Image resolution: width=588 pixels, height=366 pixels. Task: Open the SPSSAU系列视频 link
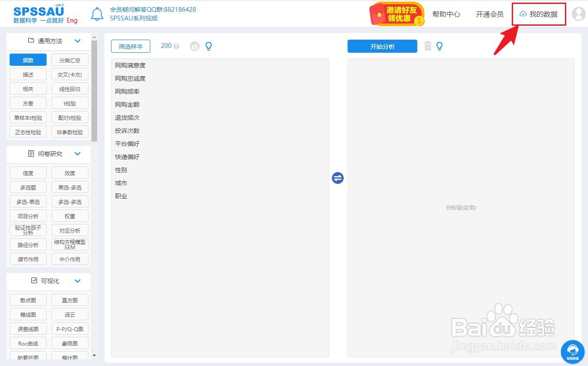134,18
